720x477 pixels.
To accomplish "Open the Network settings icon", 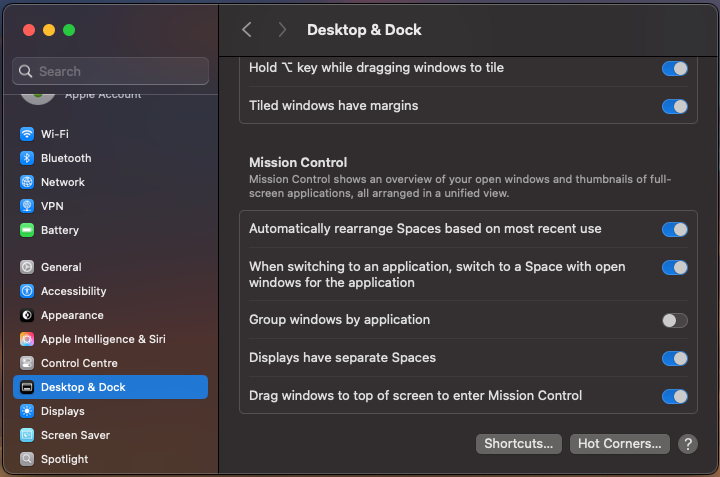I will tap(27, 182).
